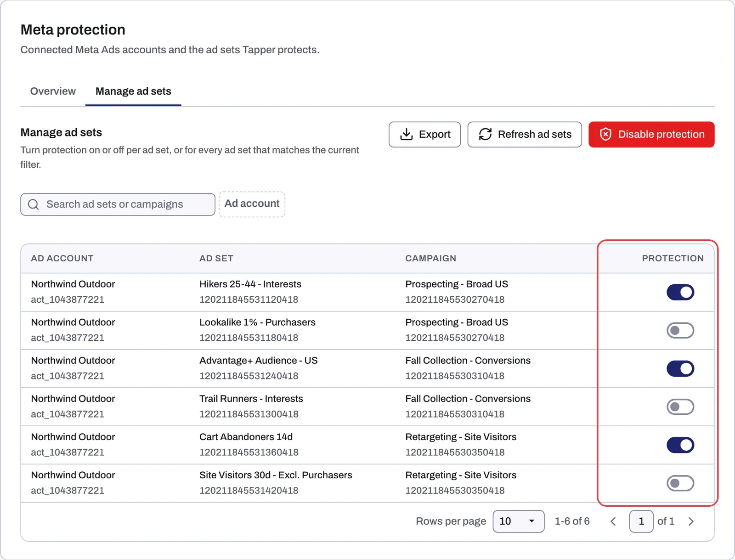The width and height of the screenshot is (735, 560).
Task: Click ad set ID 120211845531420418
Action: [x=249, y=491]
